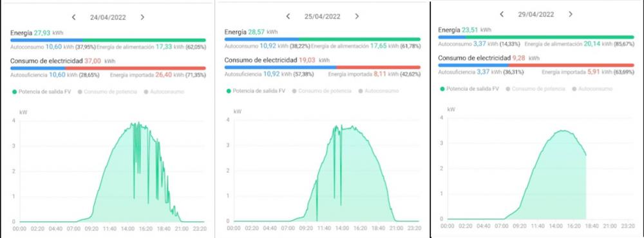Go to previous day before 29/04/2022
This screenshot has height=238, width=644.
coord(502,14)
